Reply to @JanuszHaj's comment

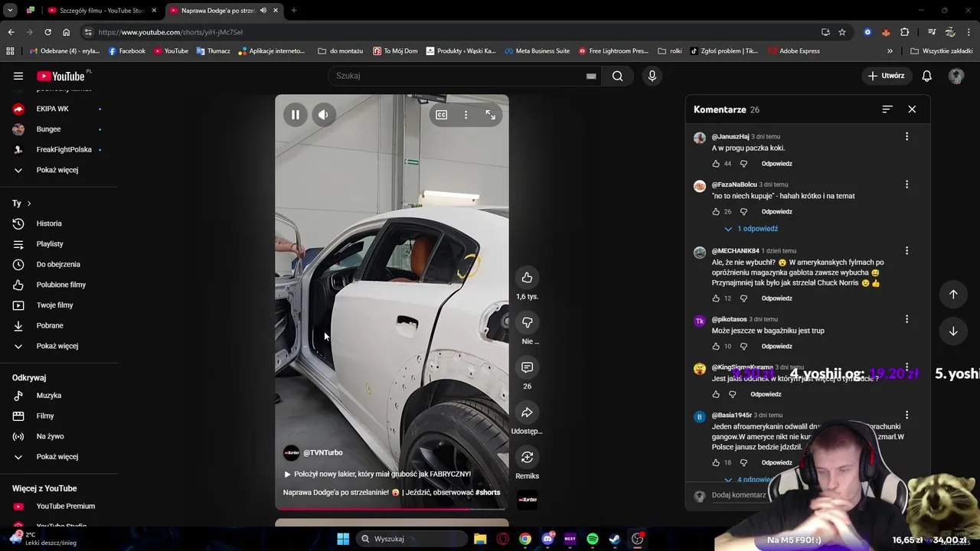tap(776, 164)
